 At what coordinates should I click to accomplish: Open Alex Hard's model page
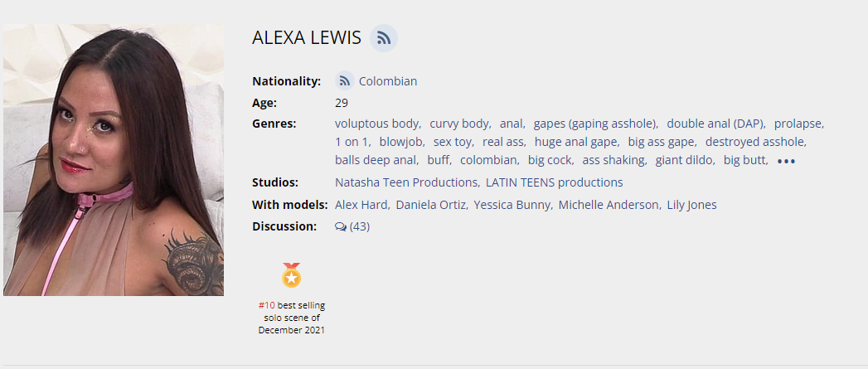[361, 205]
